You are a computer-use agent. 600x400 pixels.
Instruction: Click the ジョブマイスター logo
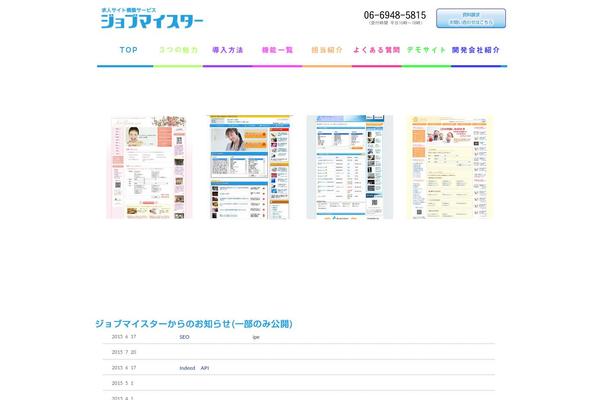click(152, 19)
